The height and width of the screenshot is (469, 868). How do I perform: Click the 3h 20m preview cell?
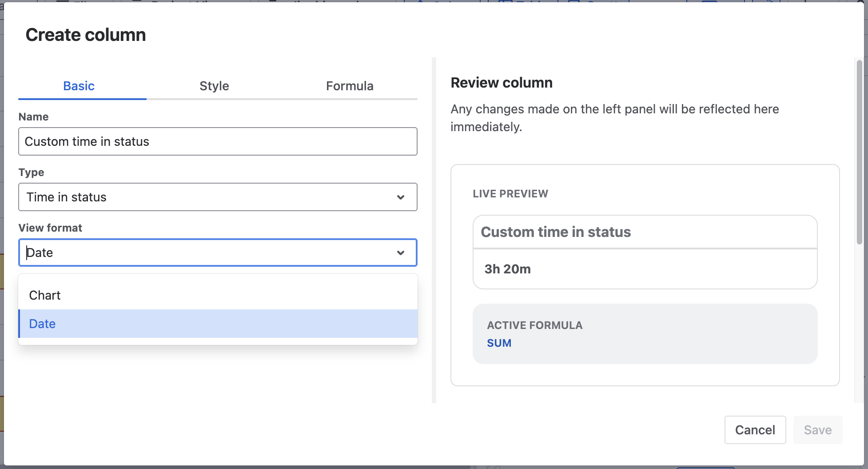point(507,269)
